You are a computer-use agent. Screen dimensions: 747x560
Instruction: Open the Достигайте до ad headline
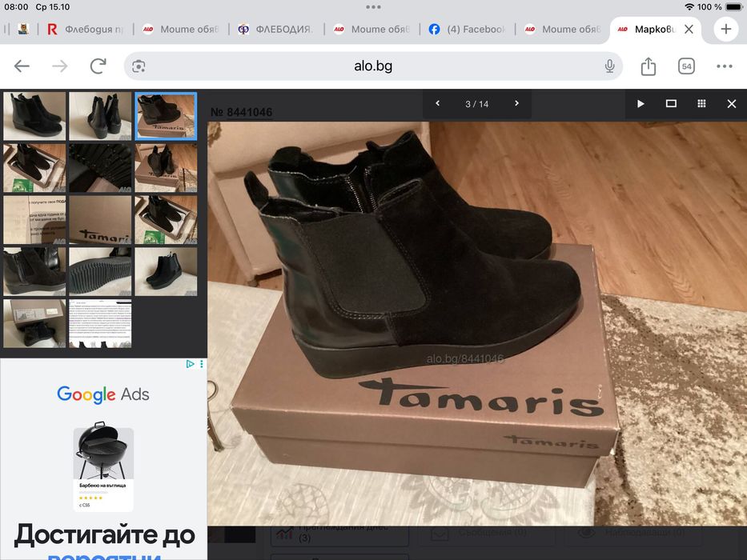(x=104, y=535)
